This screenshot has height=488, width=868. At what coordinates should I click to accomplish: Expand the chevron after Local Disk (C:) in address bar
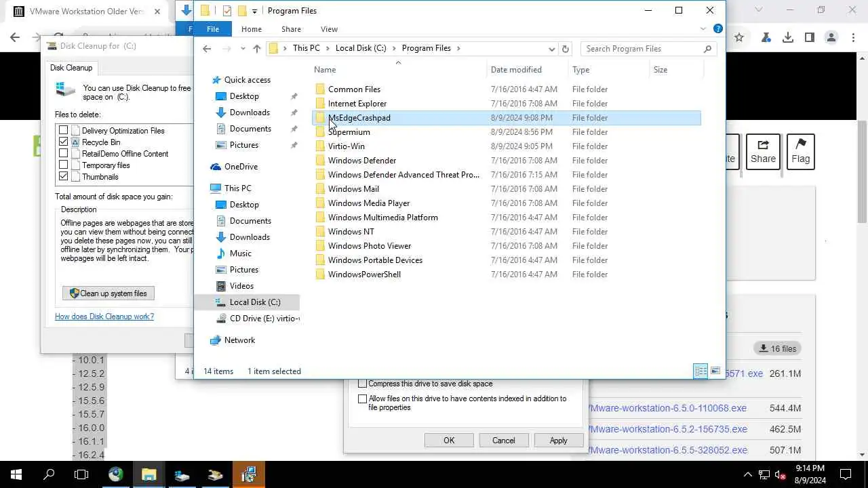[x=394, y=49]
